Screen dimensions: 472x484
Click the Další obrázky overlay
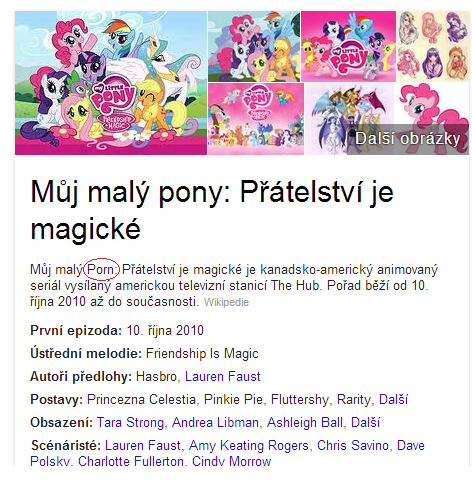(408, 139)
